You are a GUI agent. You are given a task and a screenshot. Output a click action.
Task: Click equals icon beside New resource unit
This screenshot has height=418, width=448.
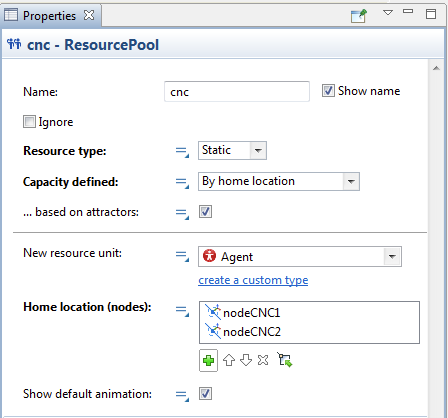point(182,256)
